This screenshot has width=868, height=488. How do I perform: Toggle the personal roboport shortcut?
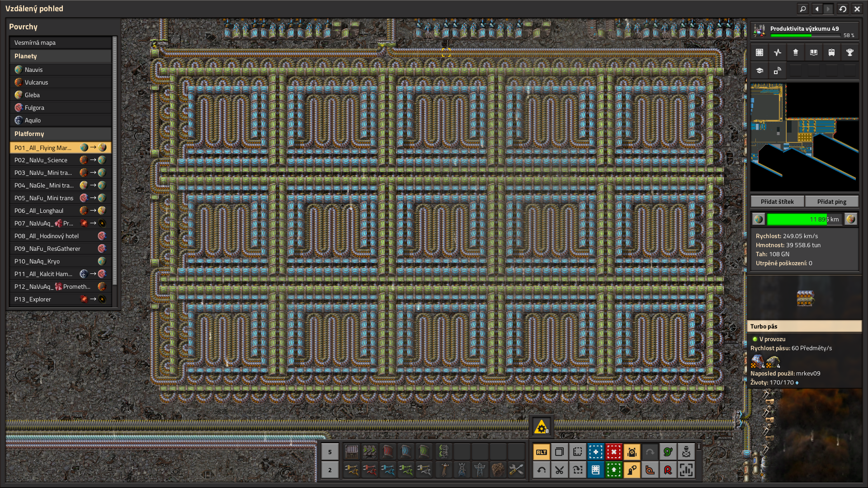click(632, 452)
